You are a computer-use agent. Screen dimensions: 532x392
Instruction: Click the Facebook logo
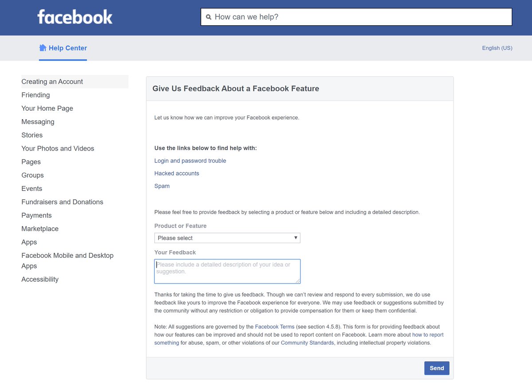(75, 17)
